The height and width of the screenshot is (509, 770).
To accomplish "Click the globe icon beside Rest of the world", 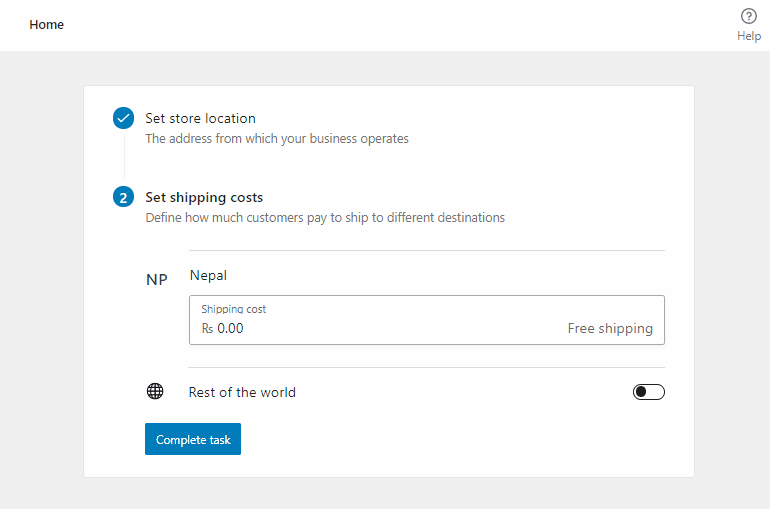I will tap(155, 392).
